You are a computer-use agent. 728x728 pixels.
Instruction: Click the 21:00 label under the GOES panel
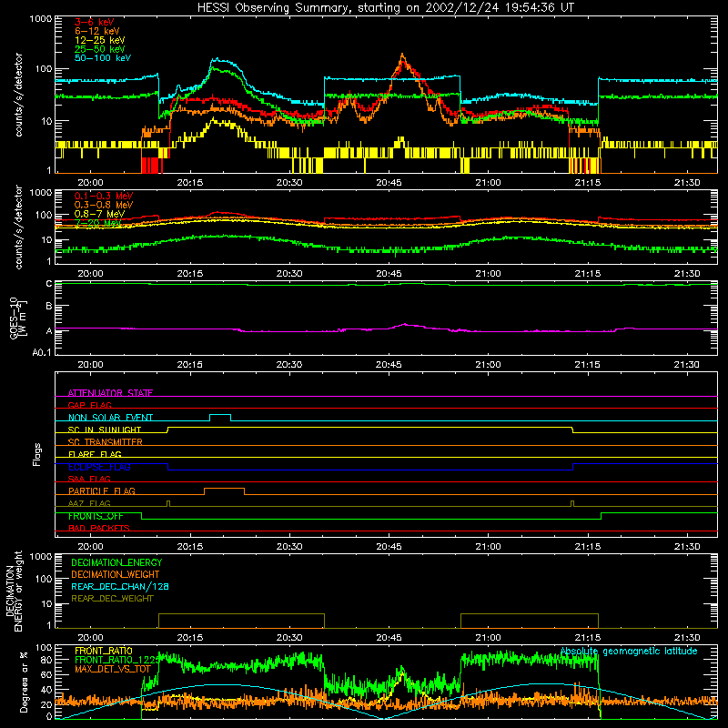488,365
